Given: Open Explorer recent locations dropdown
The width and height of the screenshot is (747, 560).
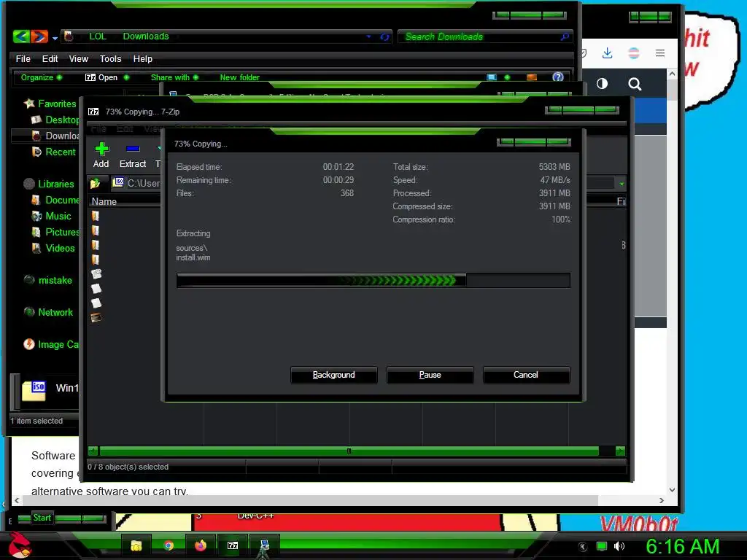Looking at the screenshot, I should point(55,38).
